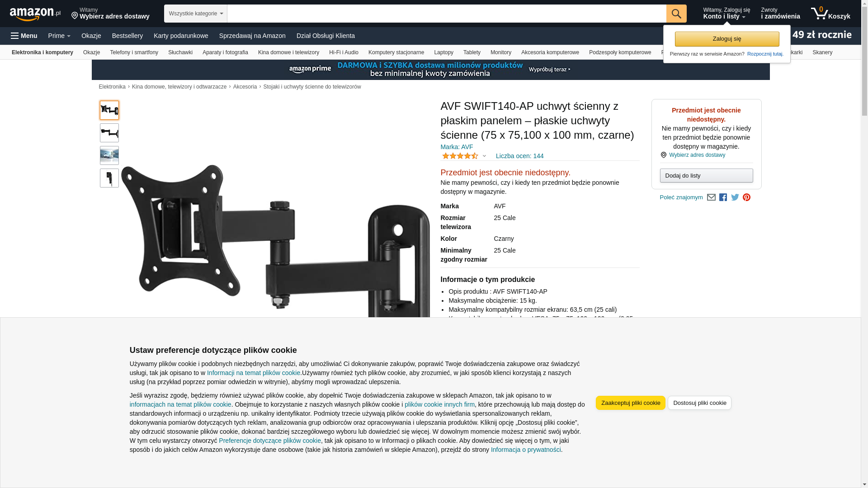Share product on Facebook icon
The width and height of the screenshot is (868, 488).
point(723,197)
